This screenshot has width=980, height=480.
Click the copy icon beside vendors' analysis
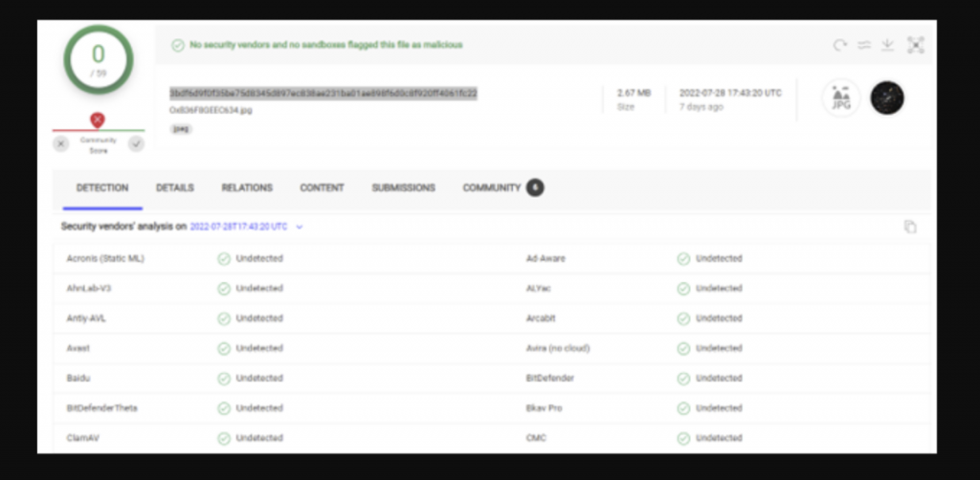pyautogui.click(x=910, y=227)
